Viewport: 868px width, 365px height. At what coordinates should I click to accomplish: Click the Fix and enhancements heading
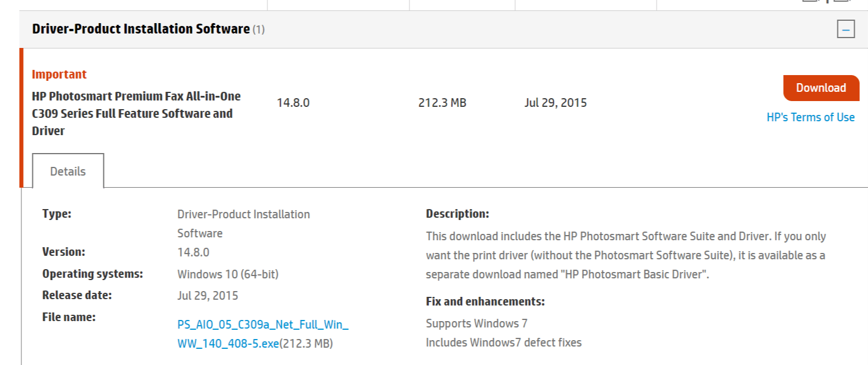[485, 301]
